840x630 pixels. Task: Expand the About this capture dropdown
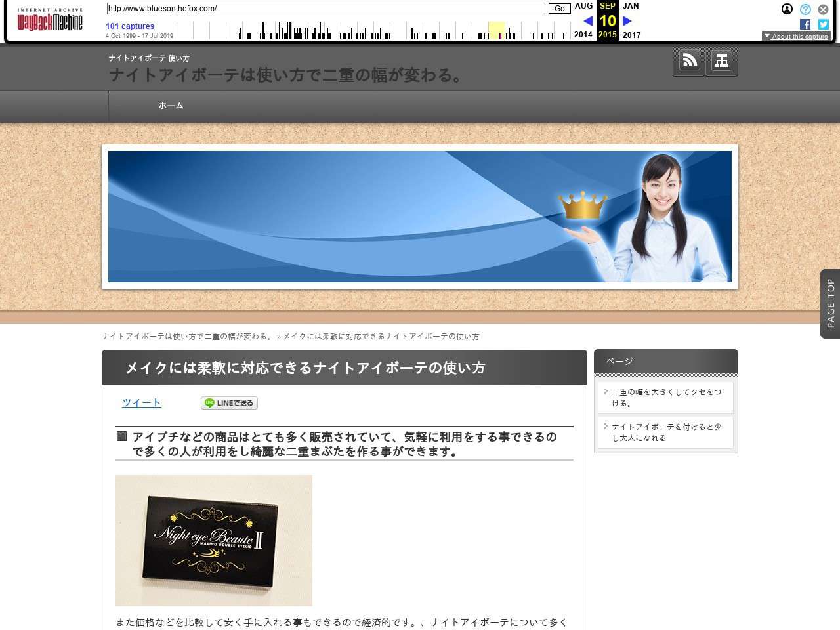[x=796, y=37]
